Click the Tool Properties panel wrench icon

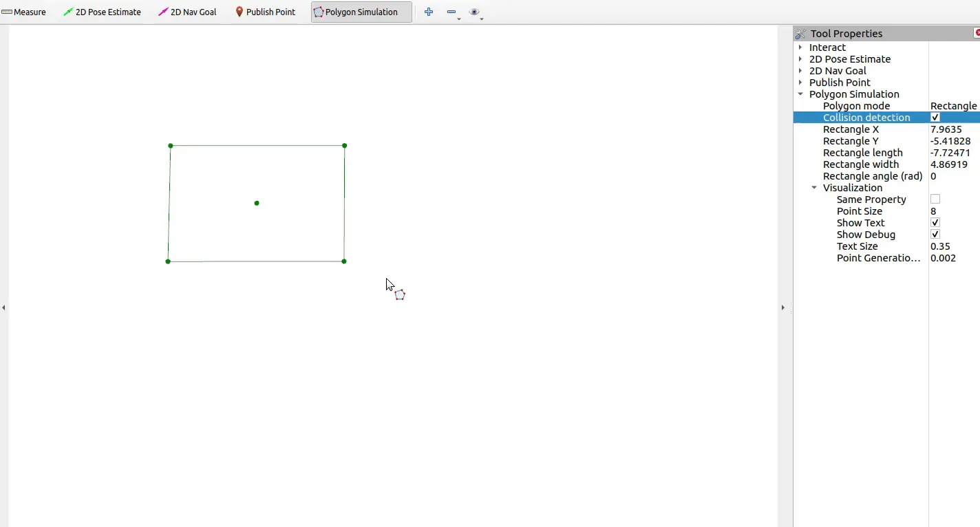click(x=800, y=33)
